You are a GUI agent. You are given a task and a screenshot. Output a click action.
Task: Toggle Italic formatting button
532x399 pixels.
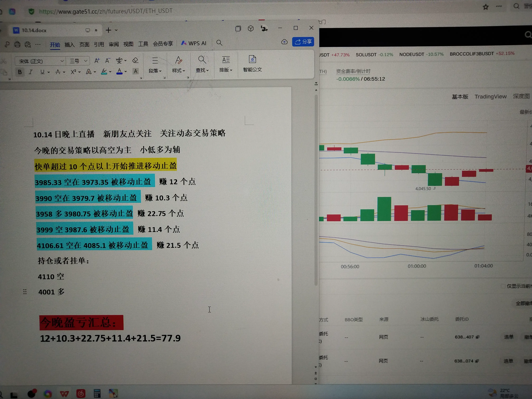click(30, 72)
